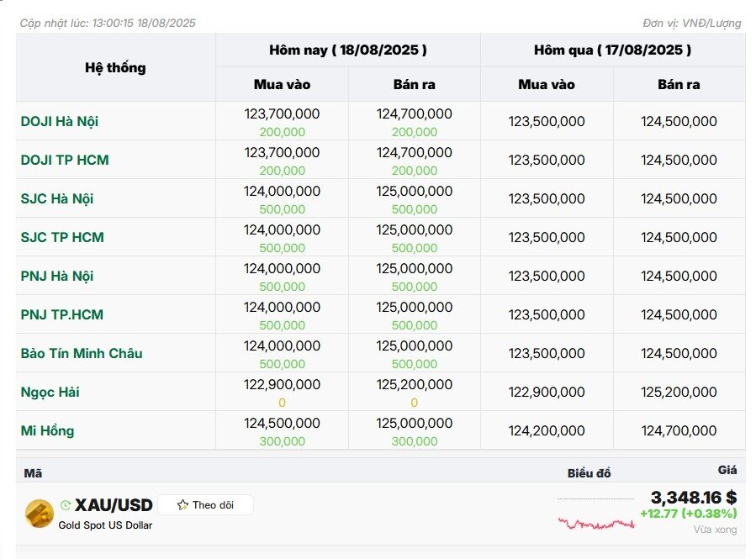This screenshot has height=559, width=756.
Task: Click the Hôm nay (18/08/2025) column header
Action: [347, 50]
